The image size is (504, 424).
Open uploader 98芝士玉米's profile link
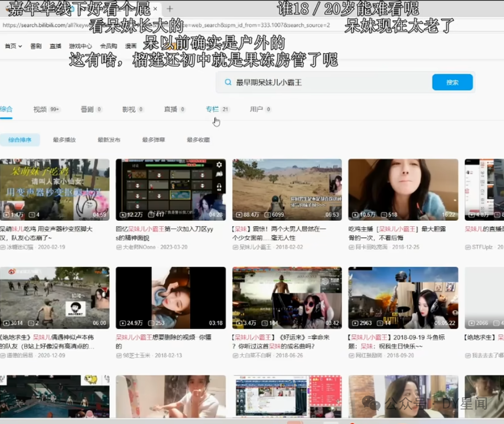click(137, 356)
